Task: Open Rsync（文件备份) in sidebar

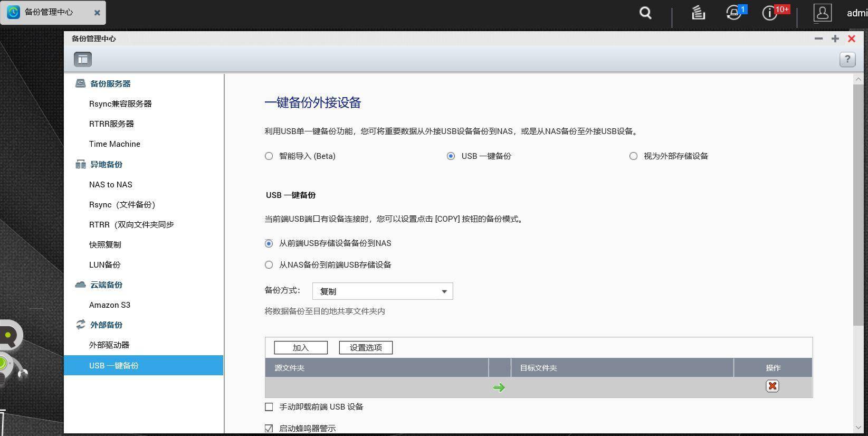Action: 122,205
